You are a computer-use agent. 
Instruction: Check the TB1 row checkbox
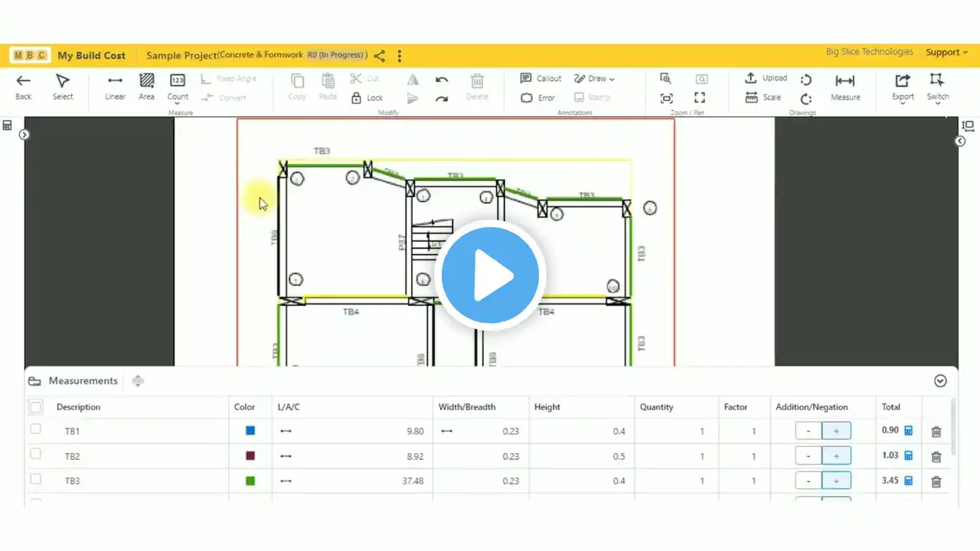[35, 429]
